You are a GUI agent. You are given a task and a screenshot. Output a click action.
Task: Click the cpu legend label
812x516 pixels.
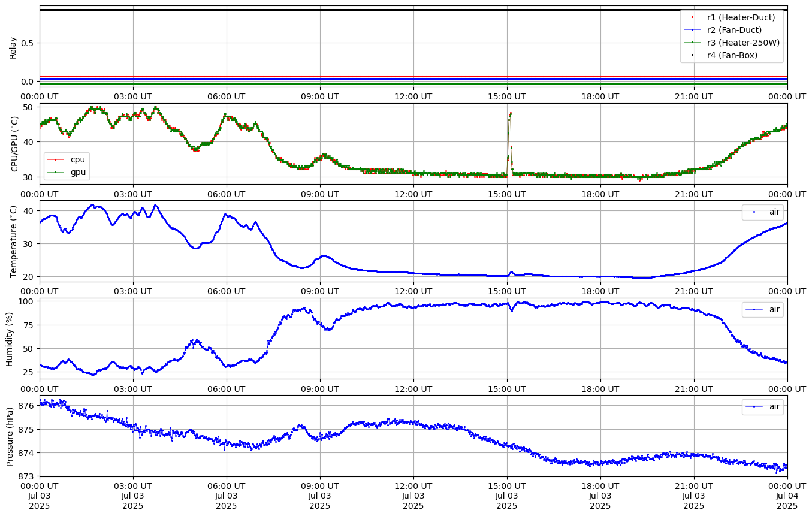(78, 159)
